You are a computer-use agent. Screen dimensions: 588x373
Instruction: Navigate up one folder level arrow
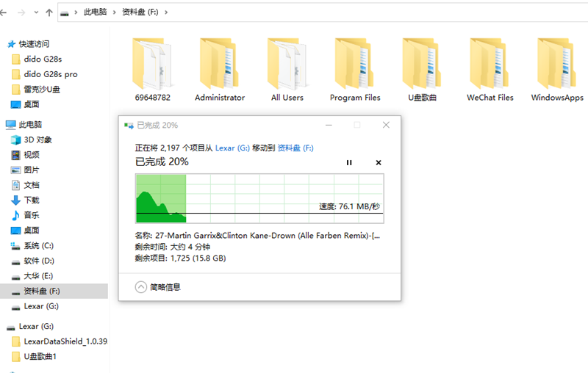click(x=49, y=12)
